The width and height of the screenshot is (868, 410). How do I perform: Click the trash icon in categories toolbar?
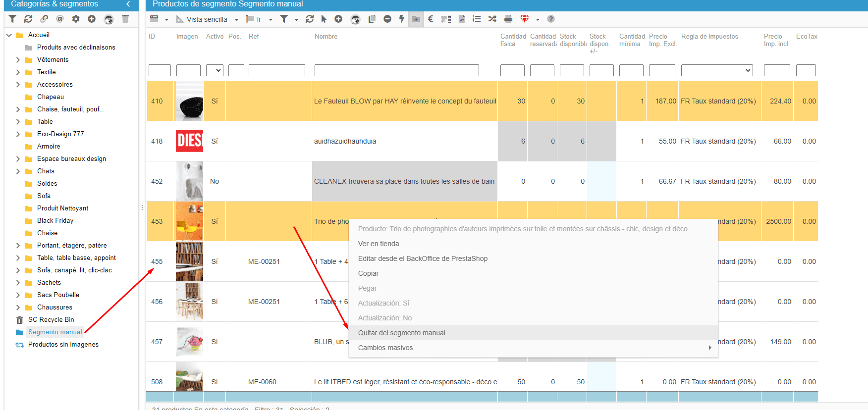[x=125, y=19]
